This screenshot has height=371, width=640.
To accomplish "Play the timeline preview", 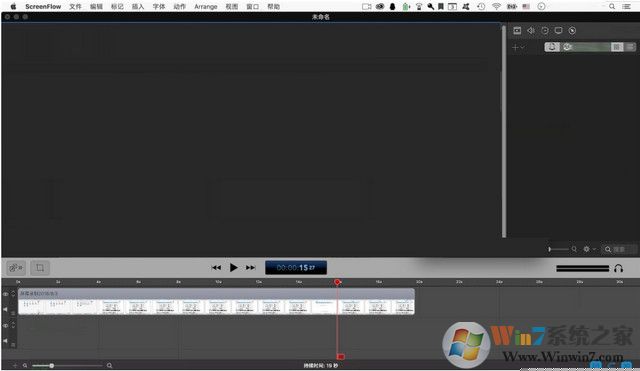I will point(233,267).
